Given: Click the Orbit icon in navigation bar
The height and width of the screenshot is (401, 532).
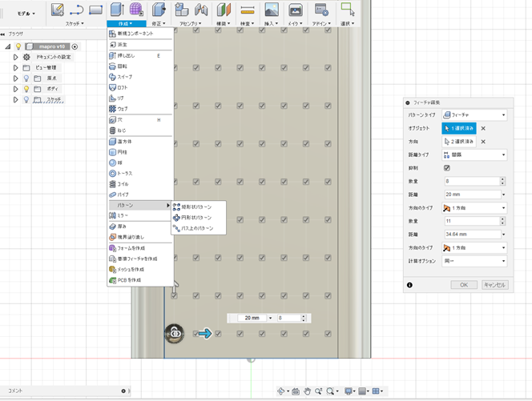Looking at the screenshot, I should (281, 391).
